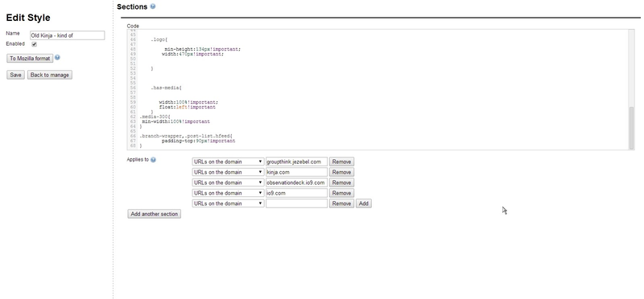Edit the io9.com domain field
The height and width of the screenshot is (299, 644).
[x=296, y=193]
